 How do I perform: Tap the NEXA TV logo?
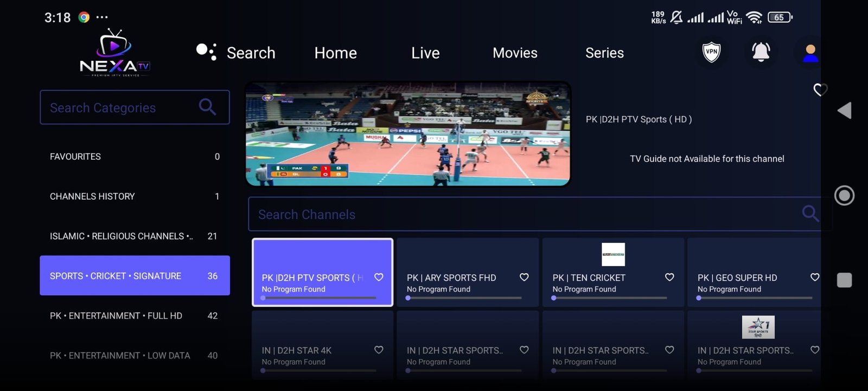pos(114,53)
